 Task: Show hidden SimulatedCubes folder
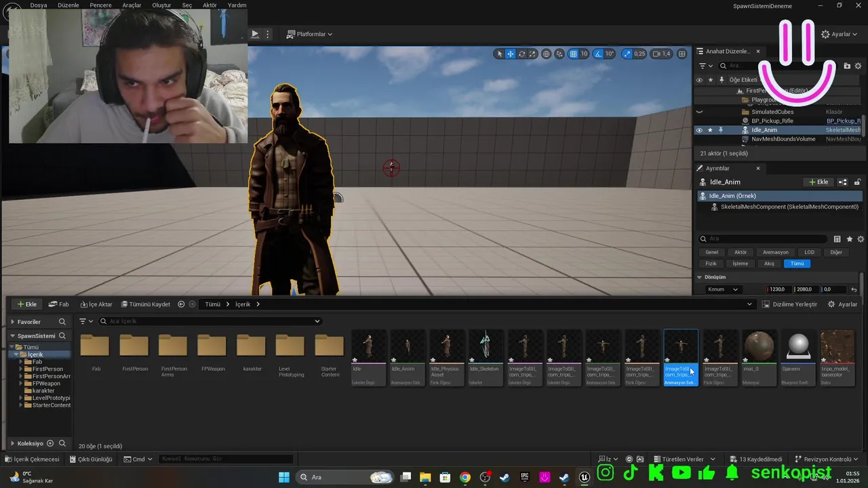(x=699, y=112)
